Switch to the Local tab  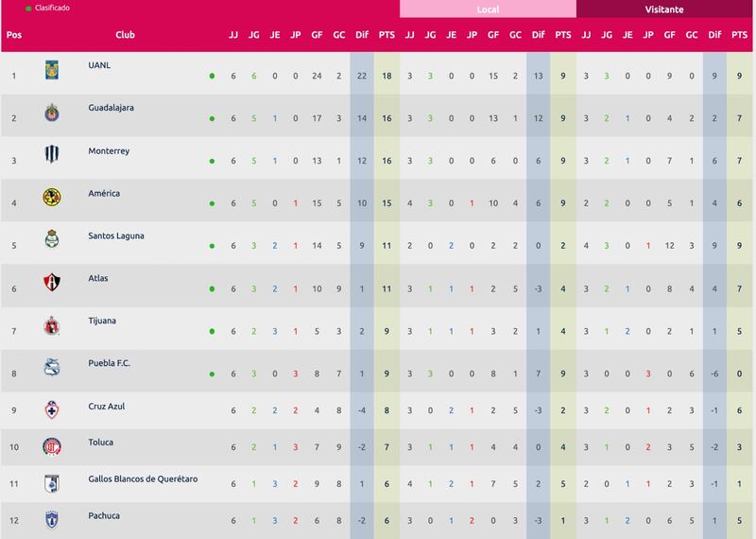[x=488, y=9]
